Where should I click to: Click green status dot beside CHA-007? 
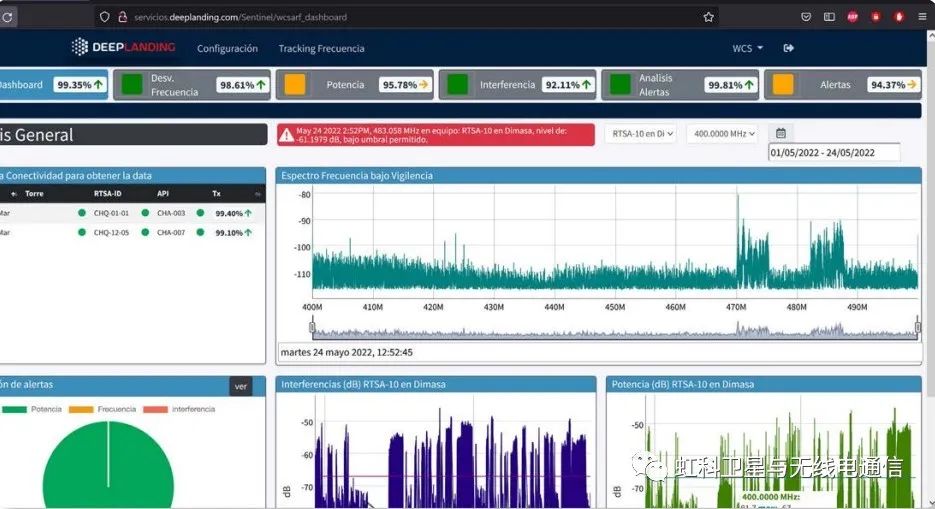point(145,232)
